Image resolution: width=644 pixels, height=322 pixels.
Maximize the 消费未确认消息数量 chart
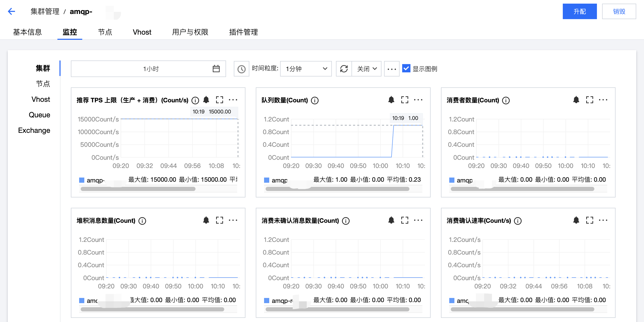[x=405, y=220]
